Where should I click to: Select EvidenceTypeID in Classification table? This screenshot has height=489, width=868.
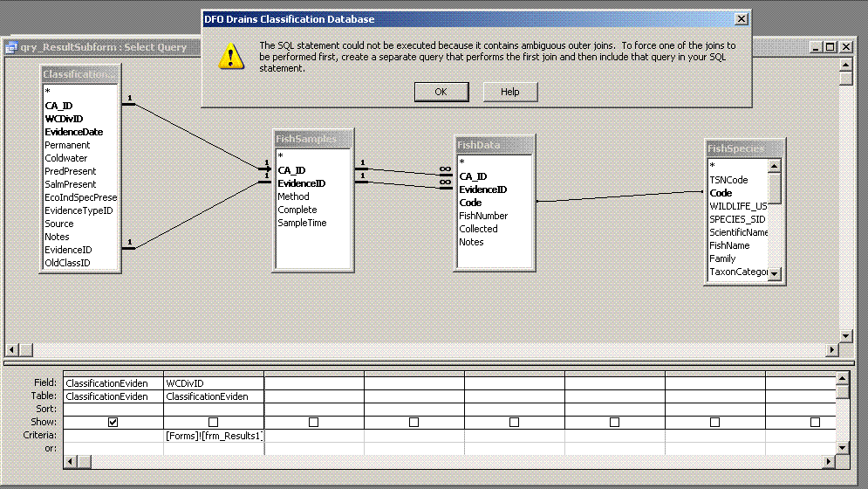[79, 210]
